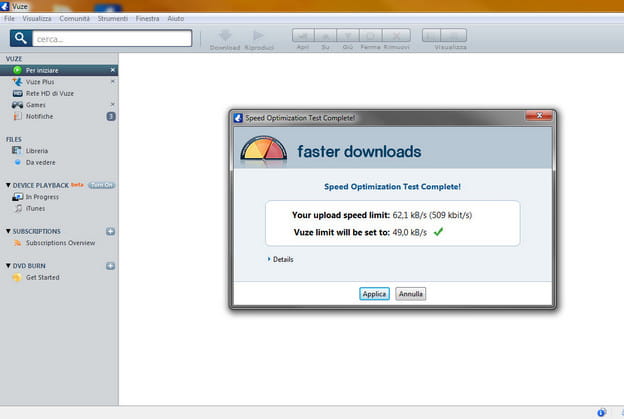Click the iTunes device entry

pyautogui.click(x=36, y=208)
